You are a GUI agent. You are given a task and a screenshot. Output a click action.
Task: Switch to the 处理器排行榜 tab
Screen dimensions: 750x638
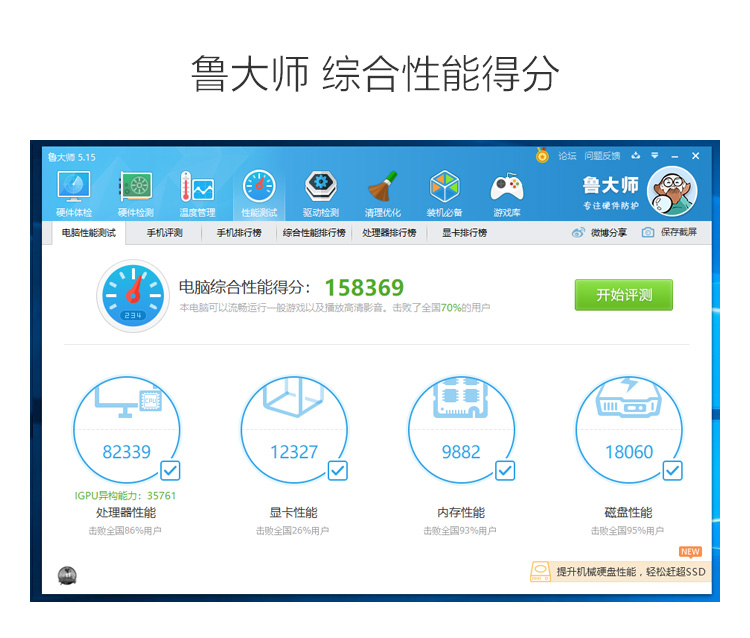pos(389,233)
